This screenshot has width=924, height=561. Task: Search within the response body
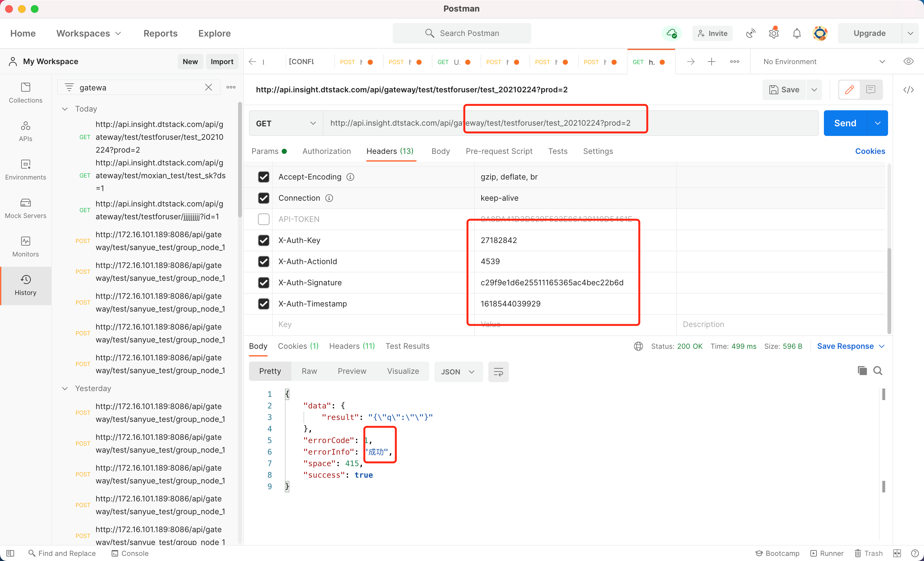(878, 371)
